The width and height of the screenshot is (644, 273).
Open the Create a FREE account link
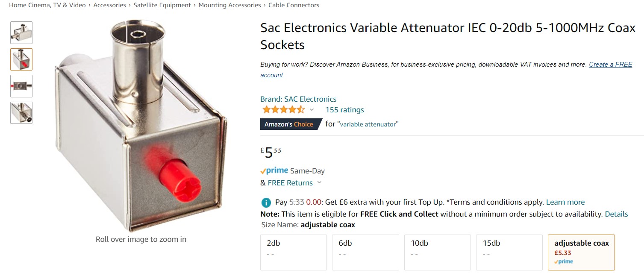(610, 64)
